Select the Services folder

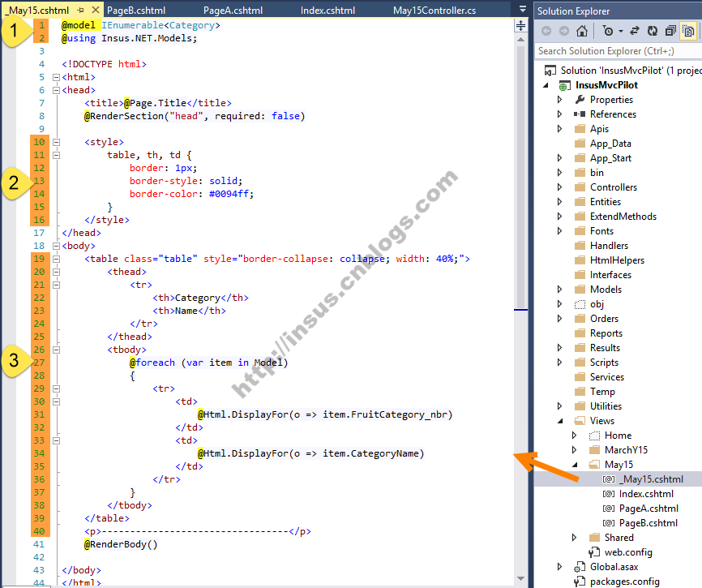(606, 377)
